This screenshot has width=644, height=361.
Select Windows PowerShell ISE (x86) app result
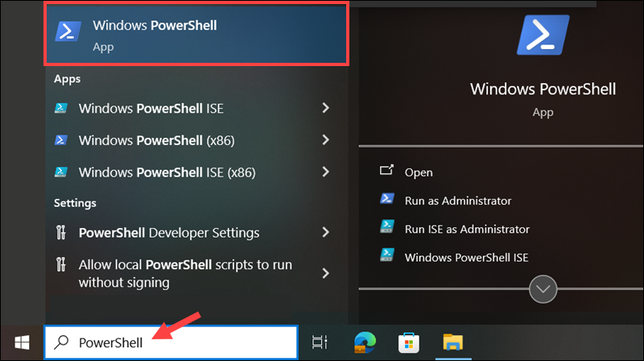point(196,172)
